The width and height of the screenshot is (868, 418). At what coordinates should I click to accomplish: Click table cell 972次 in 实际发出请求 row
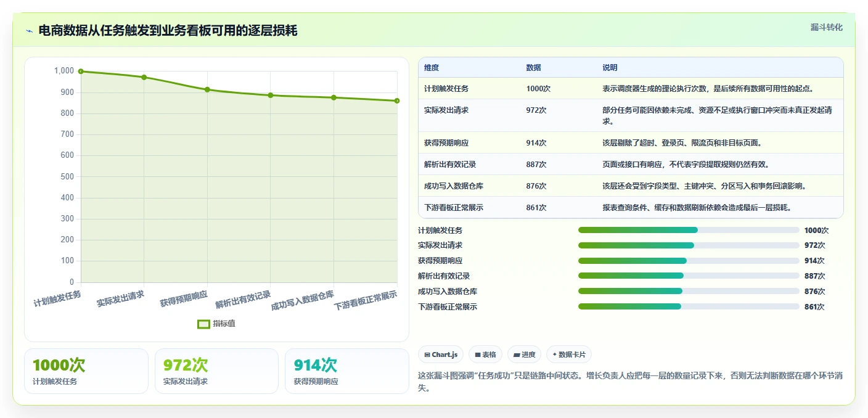(536, 110)
